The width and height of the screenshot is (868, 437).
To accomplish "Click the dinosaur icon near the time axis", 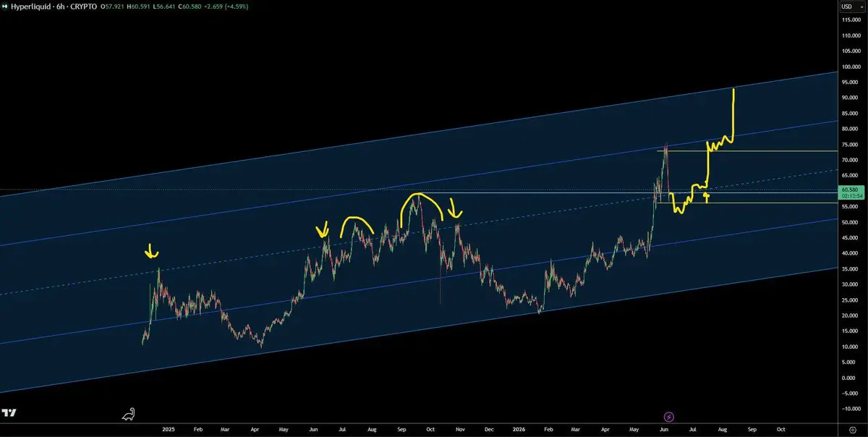I will [x=129, y=414].
